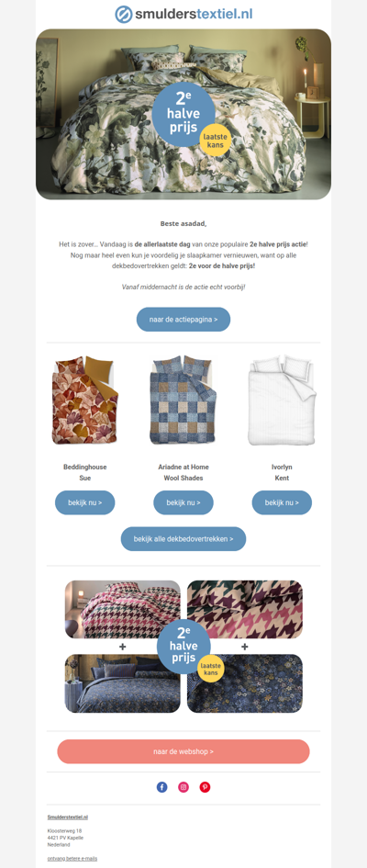This screenshot has height=868, width=367.
Task: Open the Pinterest social icon
Action: pos(205,786)
